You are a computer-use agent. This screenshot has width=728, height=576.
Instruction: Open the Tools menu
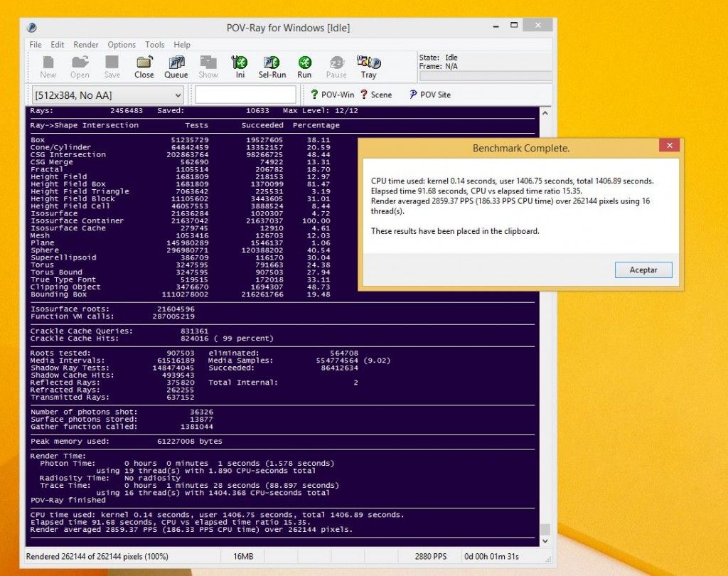pos(154,45)
